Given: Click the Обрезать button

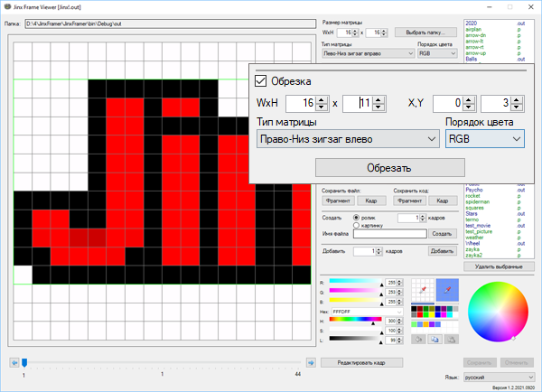Looking at the screenshot, I should tap(390, 168).
